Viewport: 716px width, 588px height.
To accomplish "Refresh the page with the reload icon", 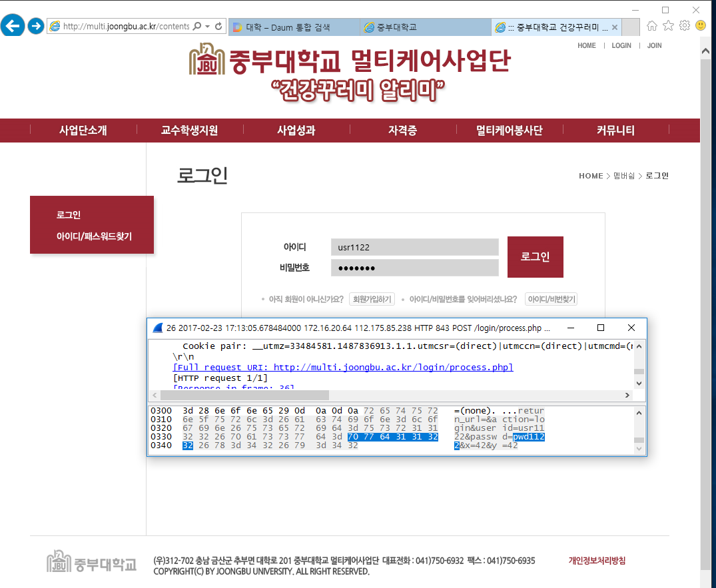I will coord(218,26).
